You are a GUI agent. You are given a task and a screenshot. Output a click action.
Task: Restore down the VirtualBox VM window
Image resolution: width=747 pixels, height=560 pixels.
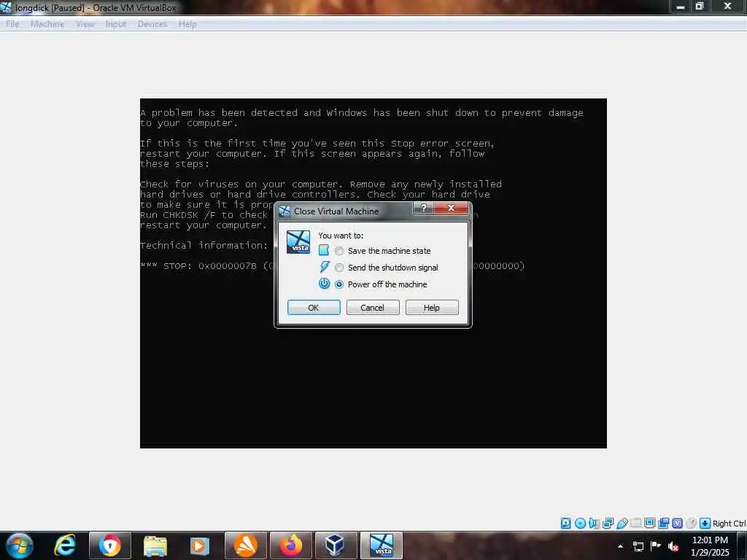coord(700,7)
